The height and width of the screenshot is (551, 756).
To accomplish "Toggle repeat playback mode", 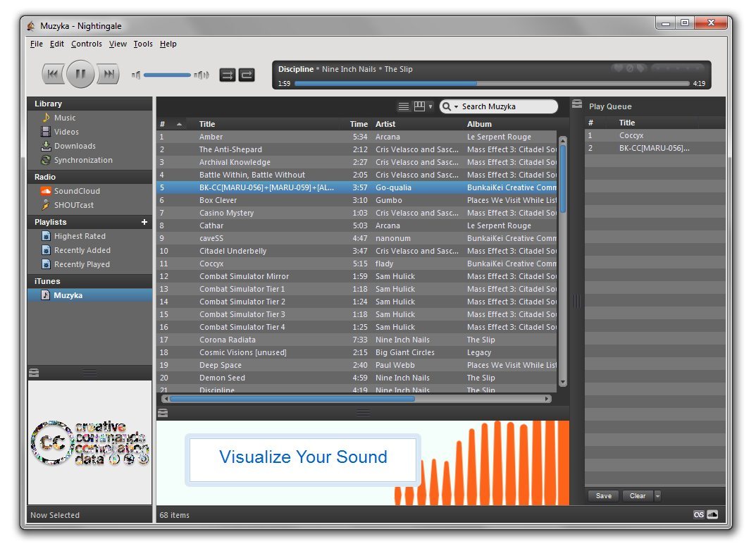I will [247, 75].
